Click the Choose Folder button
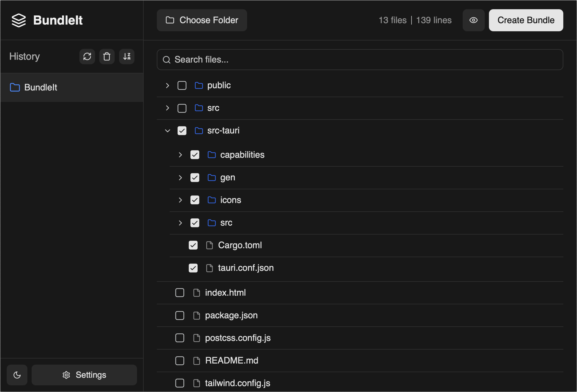 tap(202, 20)
